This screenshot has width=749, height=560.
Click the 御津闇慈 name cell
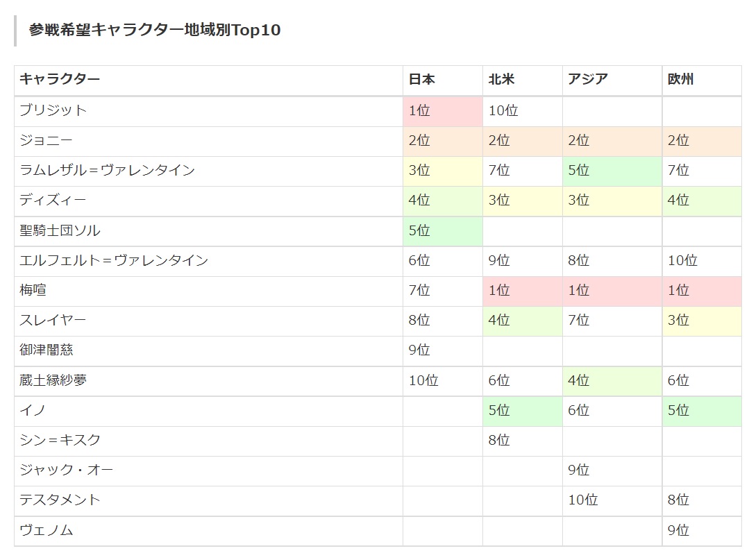pyautogui.click(x=47, y=350)
